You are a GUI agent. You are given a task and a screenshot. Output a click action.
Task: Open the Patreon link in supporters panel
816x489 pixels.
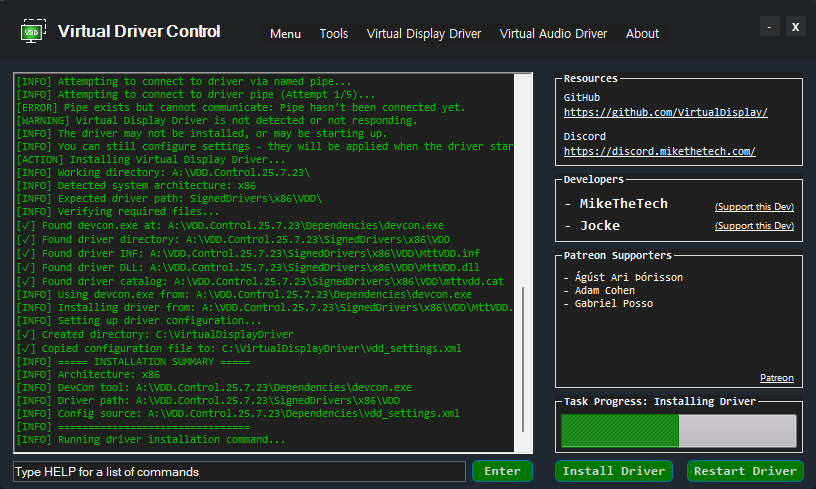[x=776, y=378]
